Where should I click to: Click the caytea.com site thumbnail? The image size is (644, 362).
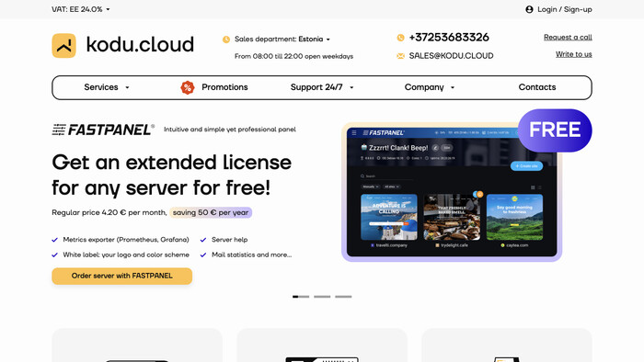click(x=514, y=217)
